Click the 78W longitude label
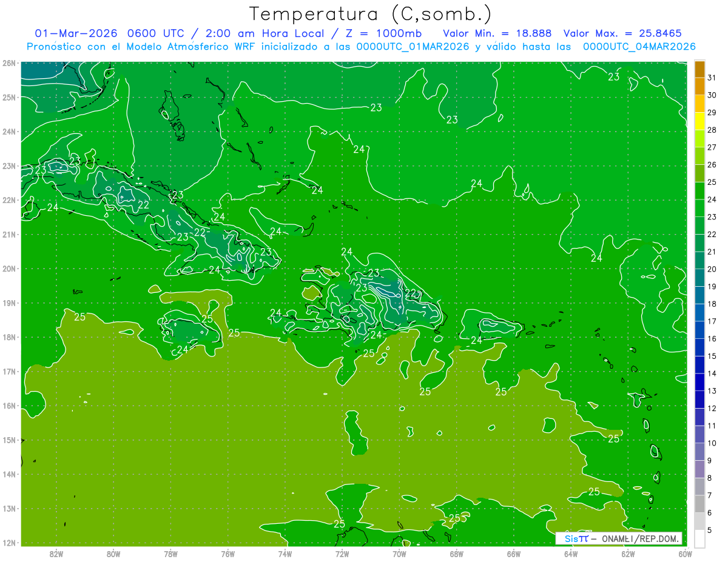The image size is (728, 562). tap(170, 553)
